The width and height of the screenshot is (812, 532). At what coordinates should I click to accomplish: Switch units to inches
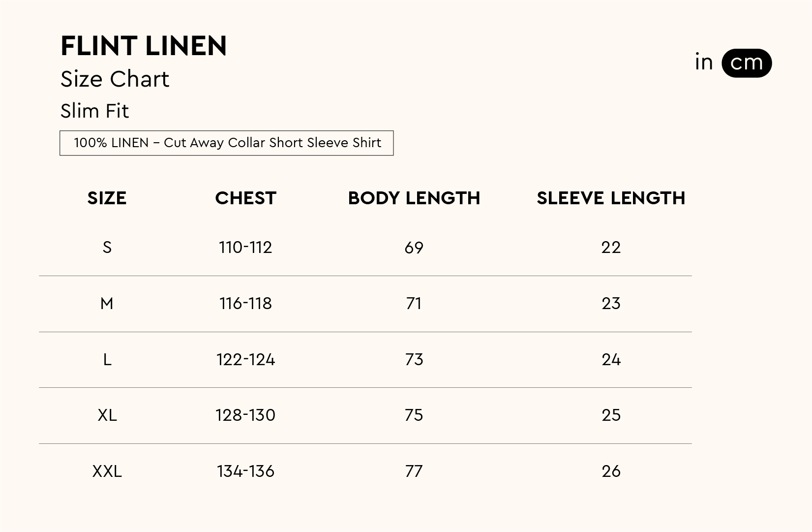click(x=704, y=63)
